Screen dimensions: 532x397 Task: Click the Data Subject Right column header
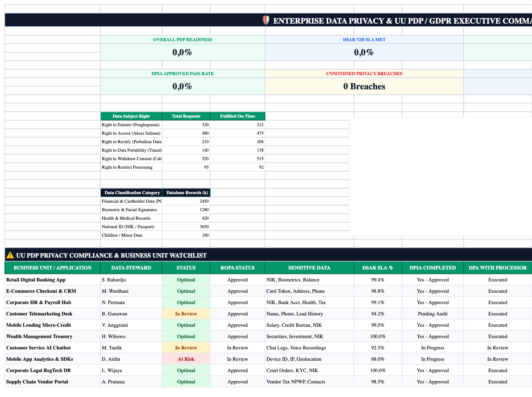pos(131,116)
